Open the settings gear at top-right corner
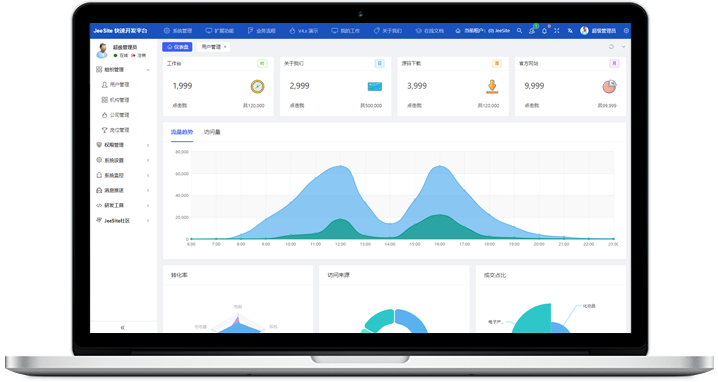 coord(626,31)
